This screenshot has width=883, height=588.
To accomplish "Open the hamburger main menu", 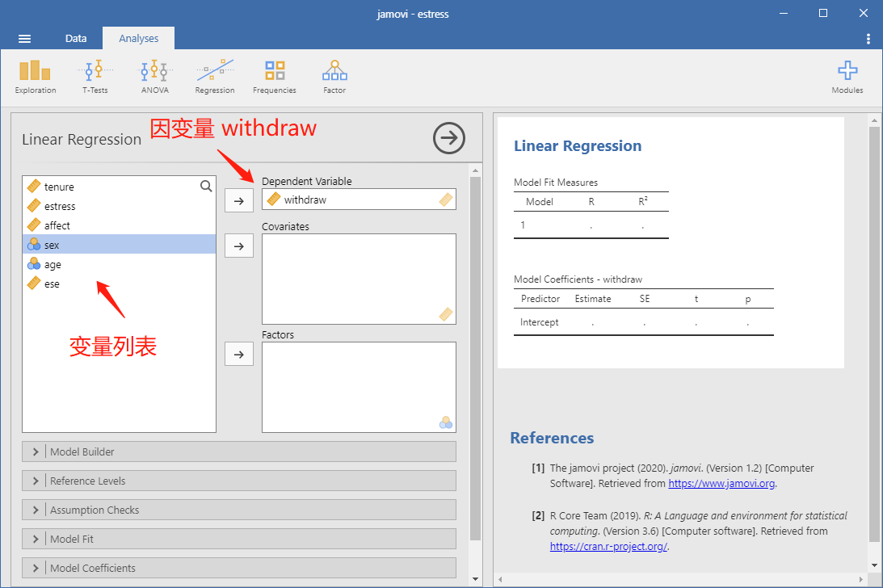I will 24,39.
